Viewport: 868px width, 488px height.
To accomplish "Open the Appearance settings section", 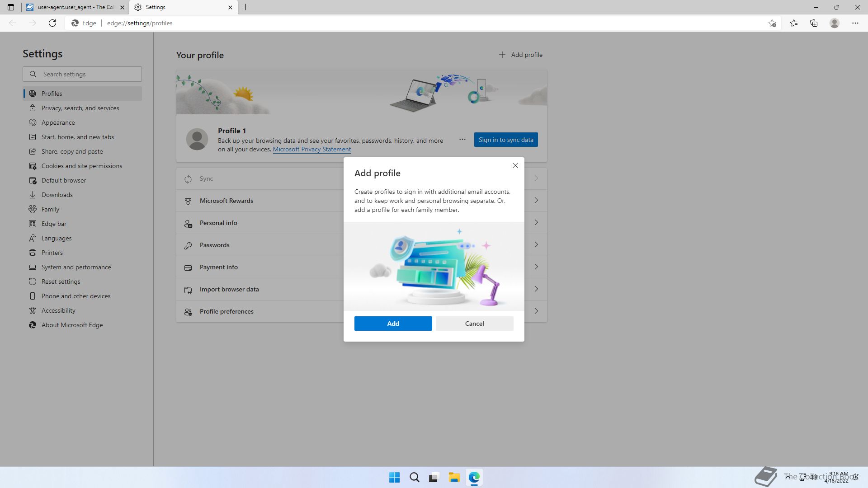I will tap(58, 122).
